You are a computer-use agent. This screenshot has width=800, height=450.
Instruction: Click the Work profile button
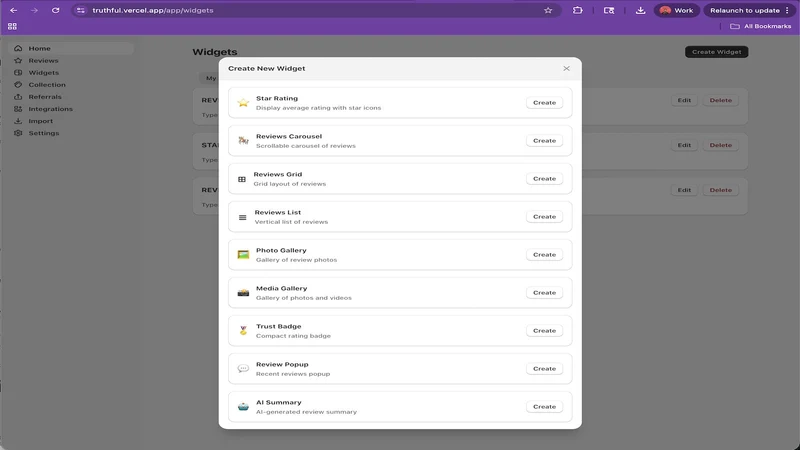coord(677,10)
